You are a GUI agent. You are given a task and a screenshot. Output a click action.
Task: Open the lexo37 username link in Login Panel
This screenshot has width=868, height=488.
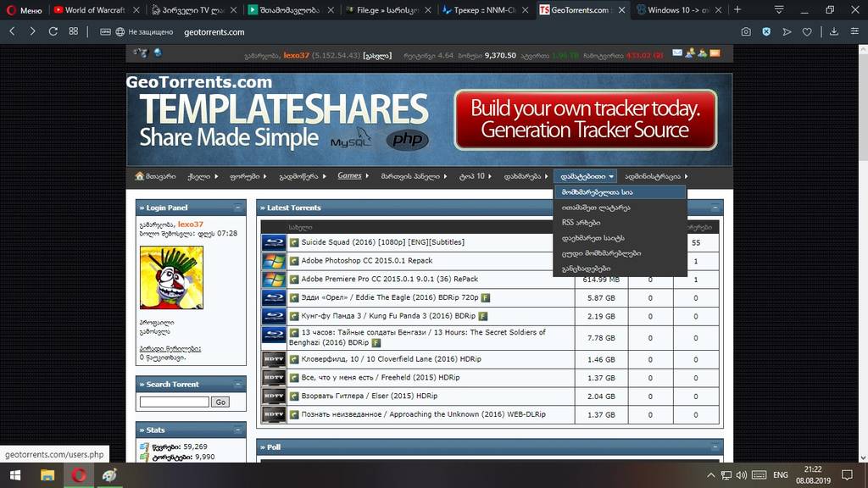[191, 224]
